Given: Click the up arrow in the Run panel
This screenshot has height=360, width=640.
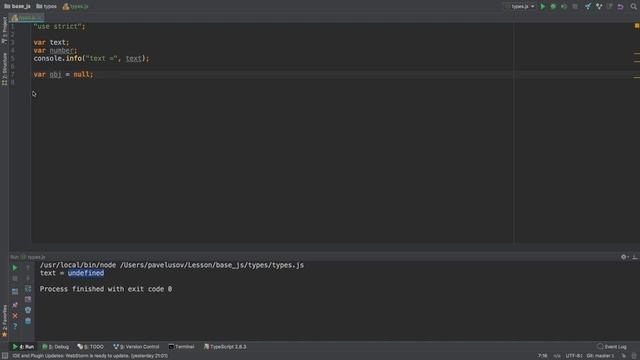Looking at the screenshot, I should tap(28, 268).
